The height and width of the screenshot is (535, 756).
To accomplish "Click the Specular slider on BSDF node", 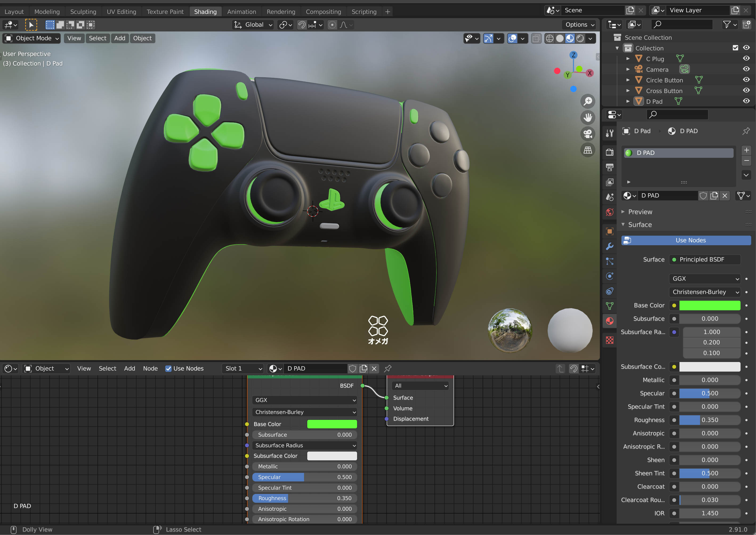I will (x=305, y=477).
